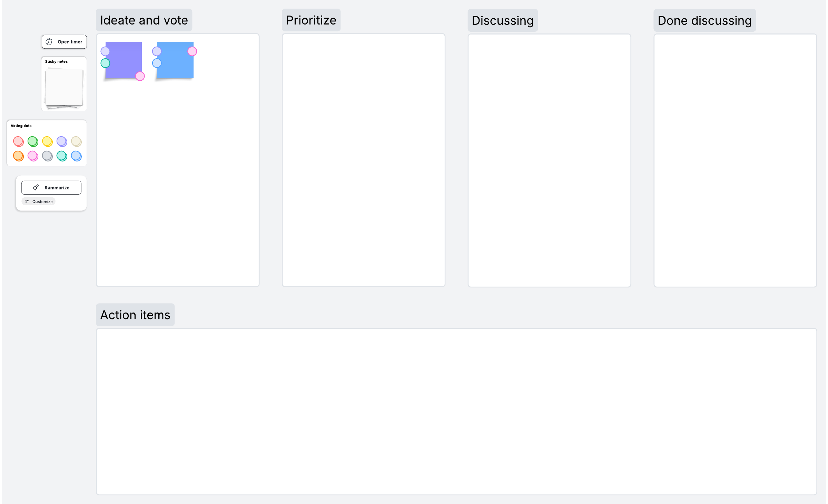
Task: Click the Summarize button
Action: coord(51,188)
